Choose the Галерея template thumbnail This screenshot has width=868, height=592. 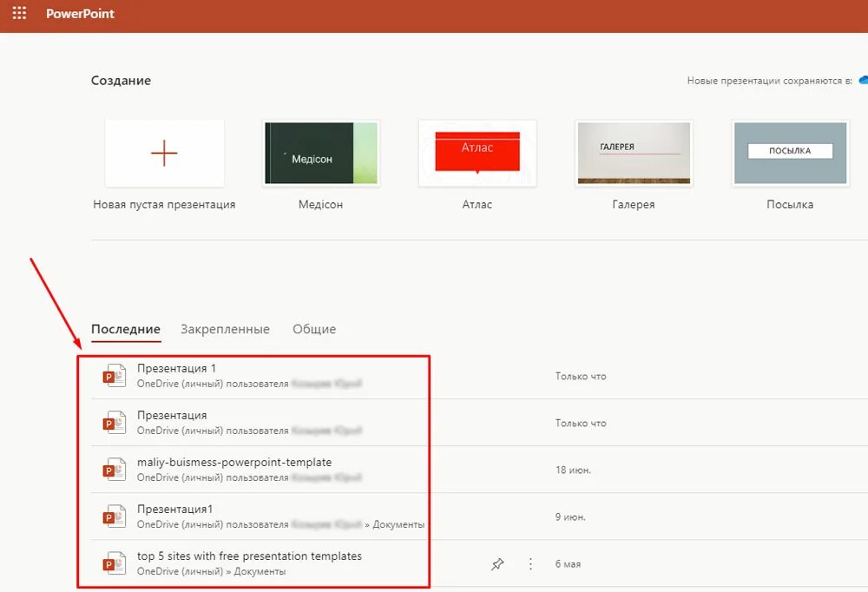[x=634, y=153]
